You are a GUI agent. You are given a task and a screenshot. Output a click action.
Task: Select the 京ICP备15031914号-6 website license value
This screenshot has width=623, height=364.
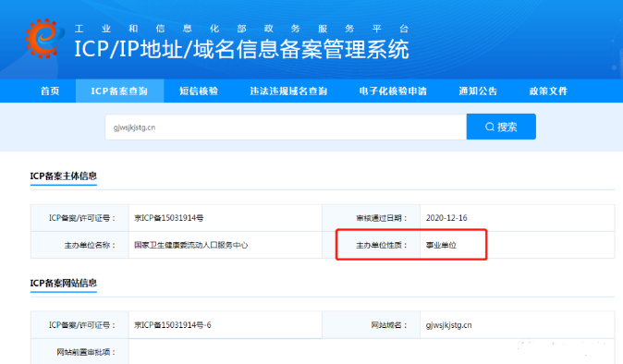[x=173, y=325]
